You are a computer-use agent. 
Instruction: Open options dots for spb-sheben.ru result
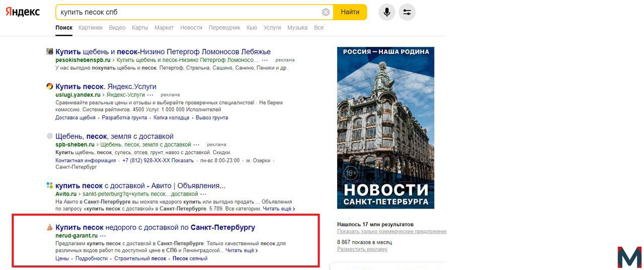point(197,145)
